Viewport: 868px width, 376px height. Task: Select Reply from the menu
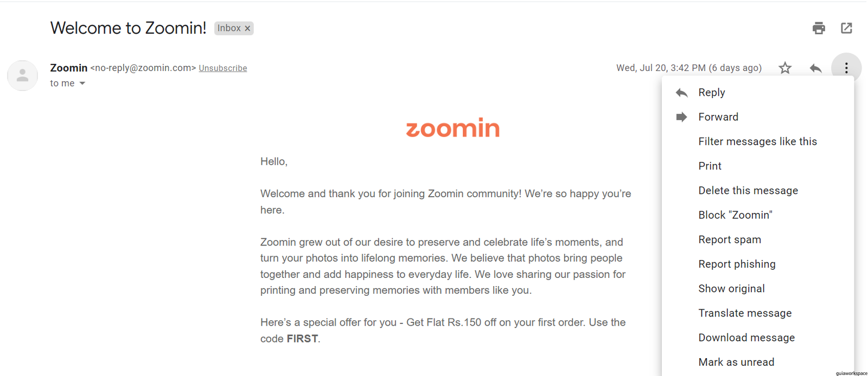[758, 93]
